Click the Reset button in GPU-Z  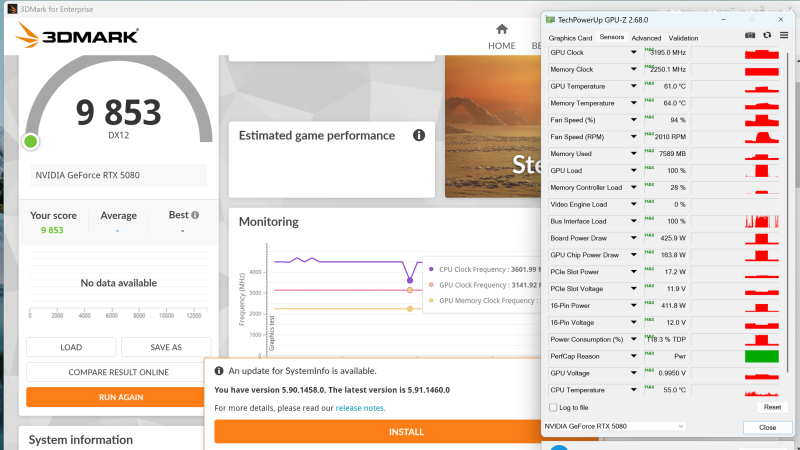pyautogui.click(x=772, y=407)
